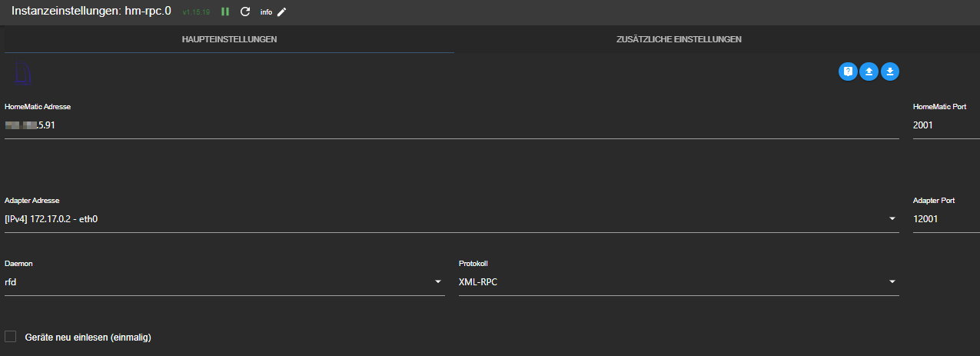Click the HomeMatic Port field
The height and width of the screenshot is (356, 980).
coord(945,125)
